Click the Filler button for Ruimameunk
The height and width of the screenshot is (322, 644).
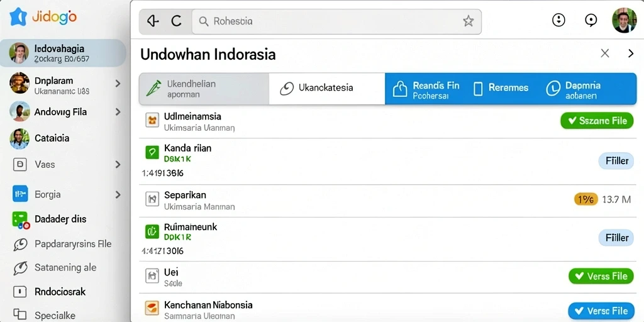tap(616, 238)
